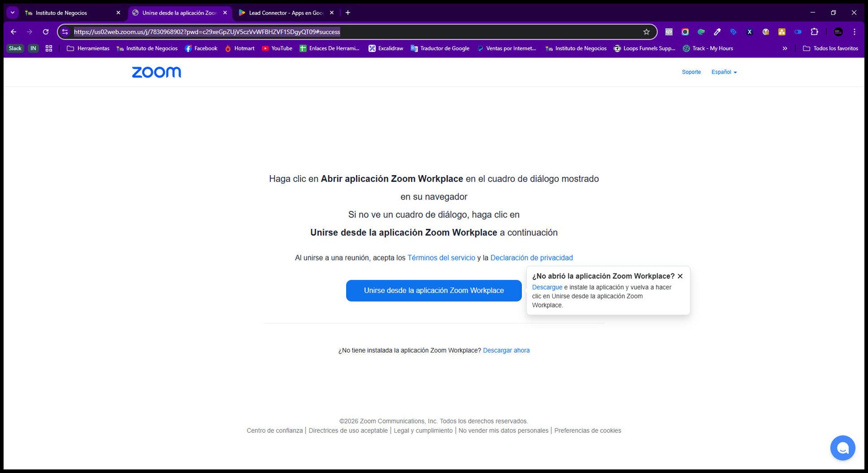Open Chrome's three-dot menu
Screen dimensions: 868x473
pos(854,32)
